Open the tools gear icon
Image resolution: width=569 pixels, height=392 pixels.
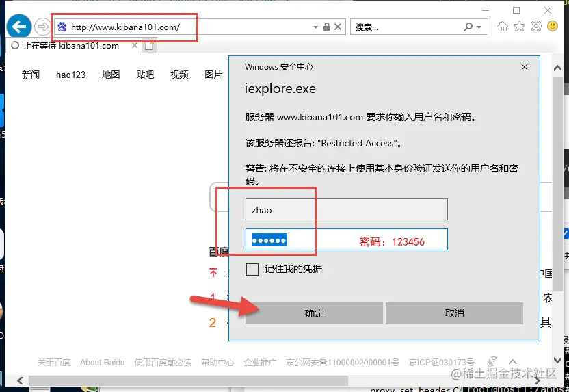pyautogui.click(x=536, y=26)
